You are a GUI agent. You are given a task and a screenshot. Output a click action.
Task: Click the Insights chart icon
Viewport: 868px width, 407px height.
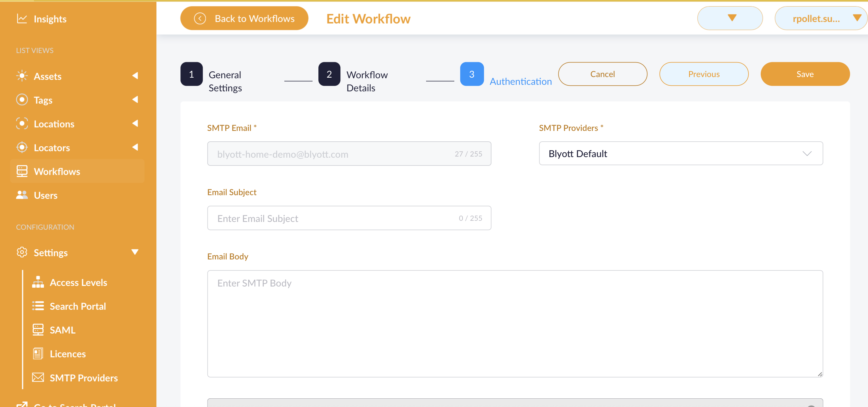point(22,19)
